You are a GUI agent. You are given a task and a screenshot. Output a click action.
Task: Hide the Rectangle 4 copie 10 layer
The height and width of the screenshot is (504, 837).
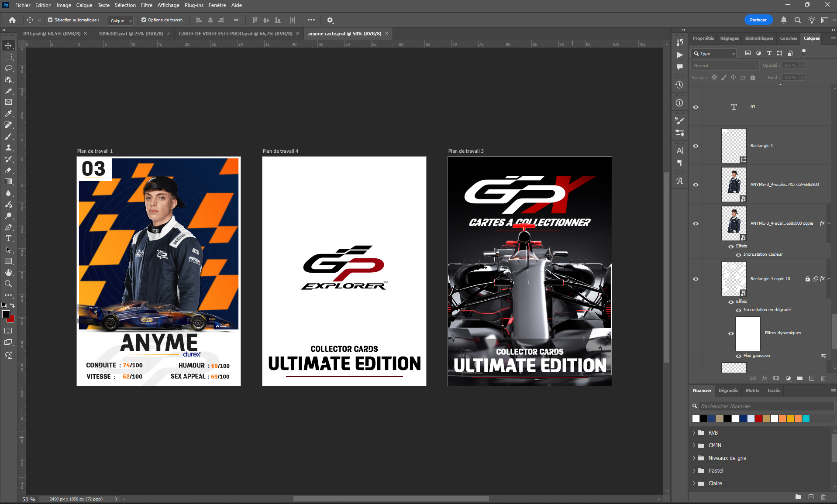point(696,279)
